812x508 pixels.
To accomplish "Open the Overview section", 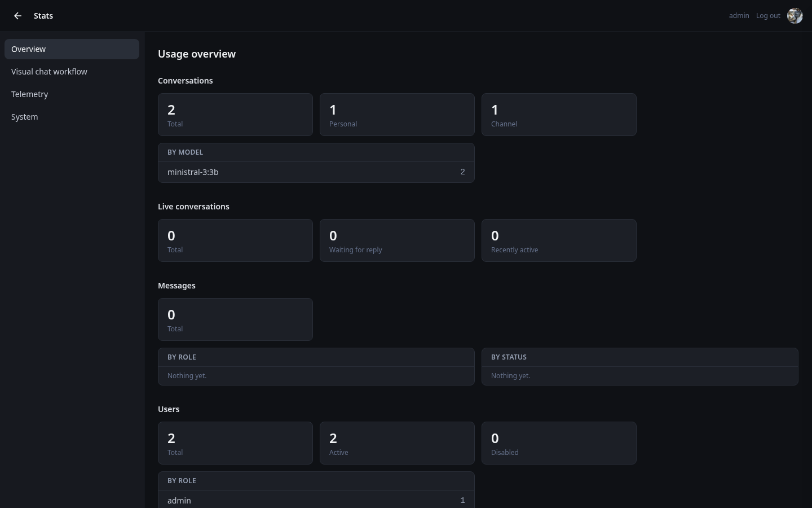I will (72, 49).
